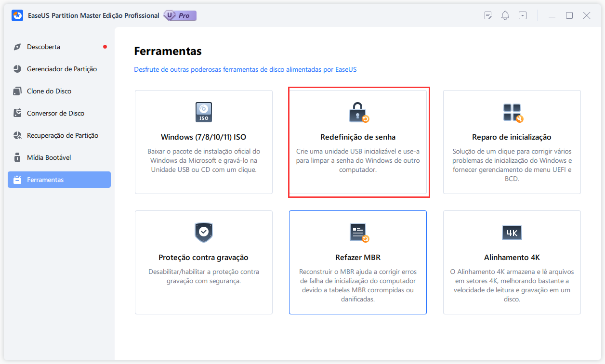Select the Conversor de Disco icon
This screenshot has width=605, height=364.
coord(17,114)
